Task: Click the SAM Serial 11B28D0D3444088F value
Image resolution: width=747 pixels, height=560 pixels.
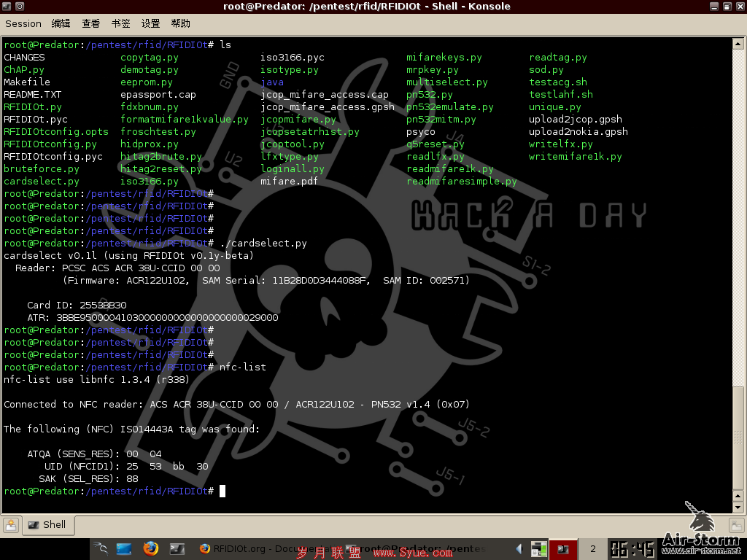Action: [321, 280]
